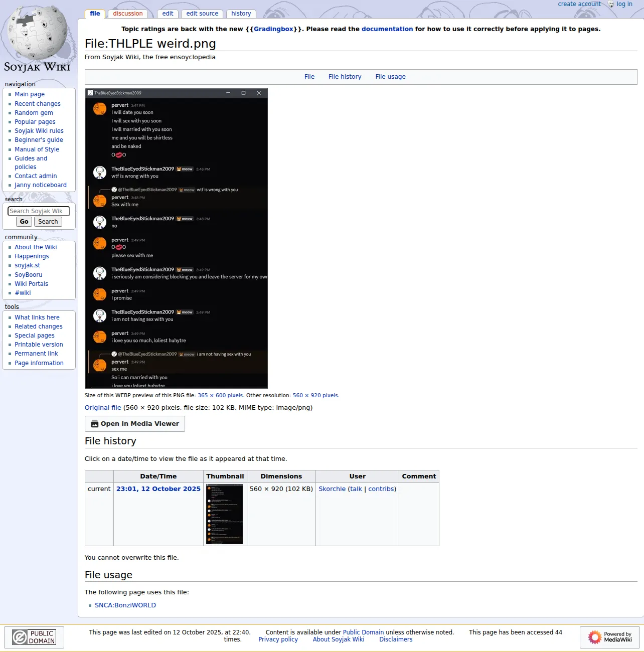644x652 pixels.
Task: Click the Soyjak Wiki globe logo
Action: tap(38, 39)
